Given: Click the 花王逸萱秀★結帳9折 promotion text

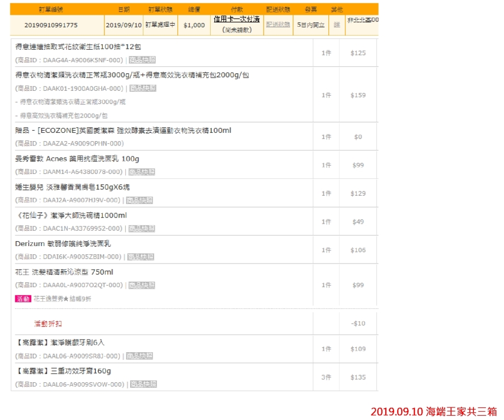Looking at the screenshot, I should (62, 299).
